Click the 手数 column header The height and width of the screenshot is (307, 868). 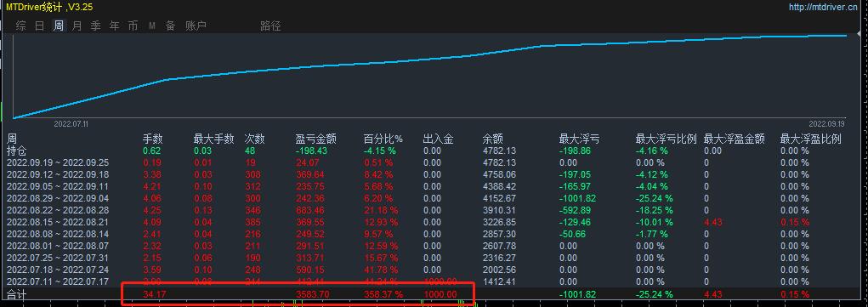(153, 139)
